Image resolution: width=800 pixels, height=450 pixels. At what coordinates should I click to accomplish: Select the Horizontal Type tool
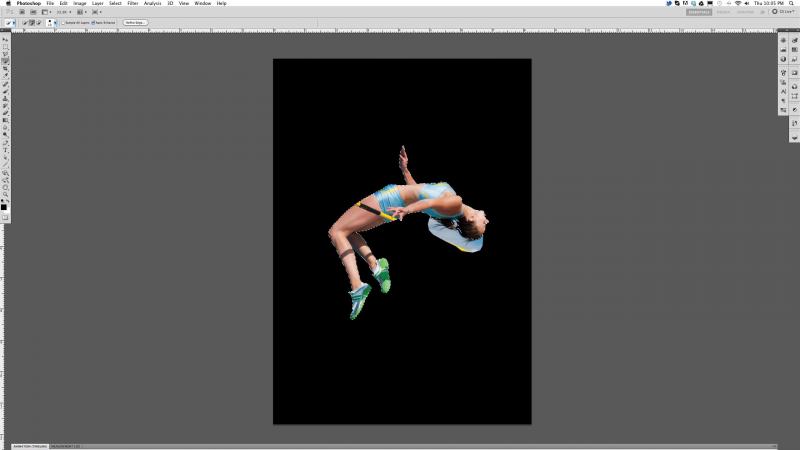[x=5, y=150]
